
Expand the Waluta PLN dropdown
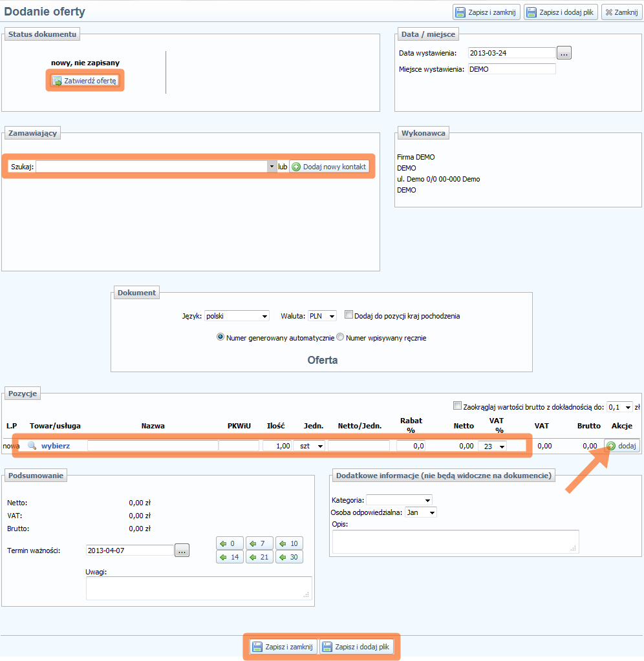tap(323, 316)
